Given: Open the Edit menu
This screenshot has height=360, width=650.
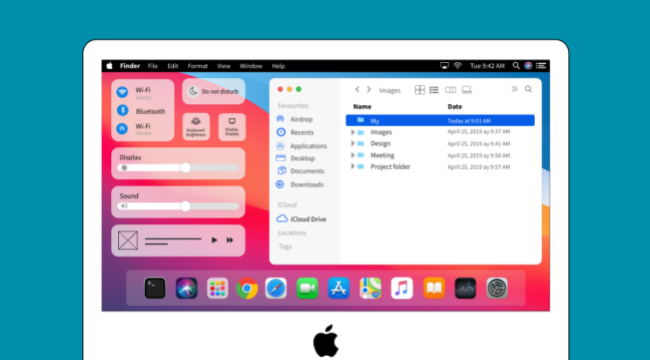Looking at the screenshot, I should pyautogui.click(x=173, y=66).
